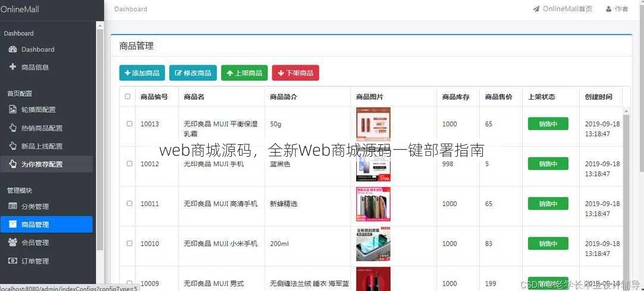644x291 pixels.
Task: Click 销售中 status for product 10011
Action: point(548,203)
